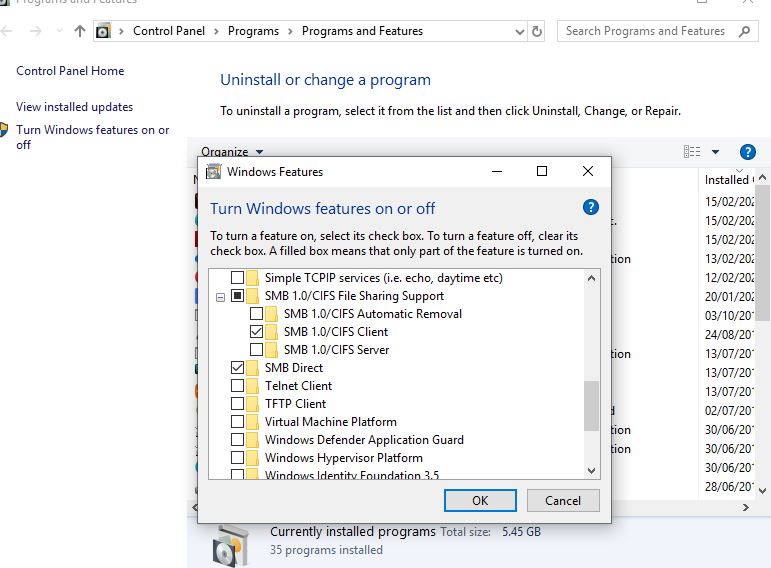Expand the chevron after Programs breadcrumb
771x568 pixels.
coord(290,31)
